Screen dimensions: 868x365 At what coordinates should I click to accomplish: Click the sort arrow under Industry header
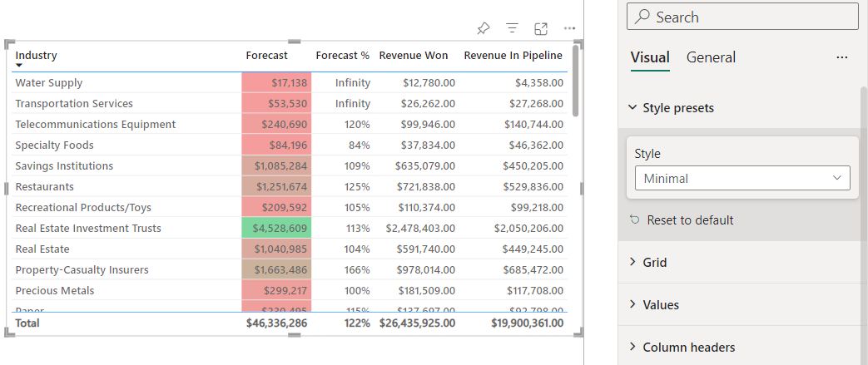tap(19, 65)
